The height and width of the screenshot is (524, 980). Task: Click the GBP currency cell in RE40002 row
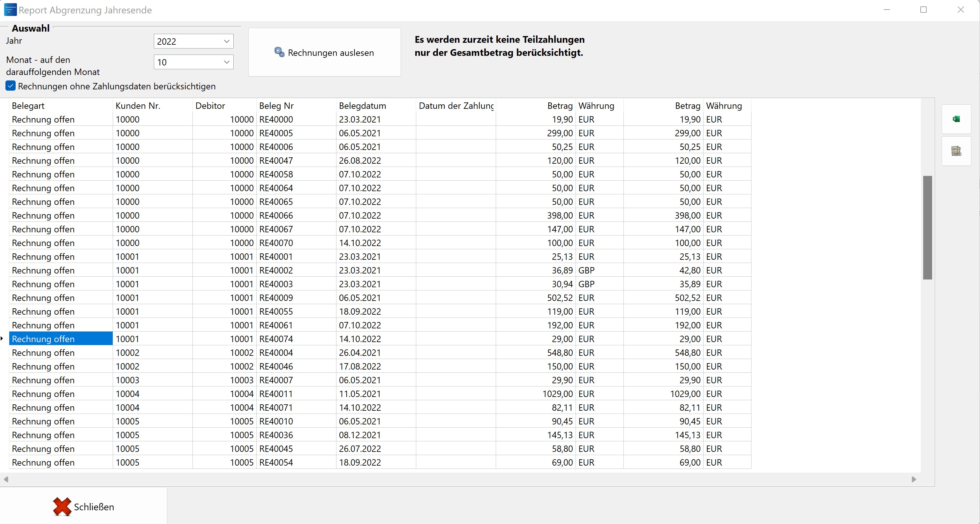coord(599,270)
